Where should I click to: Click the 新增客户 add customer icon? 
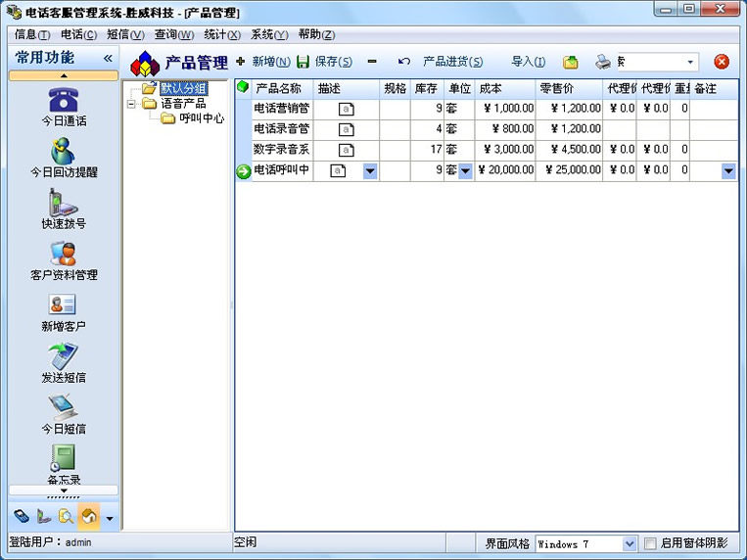point(63,304)
